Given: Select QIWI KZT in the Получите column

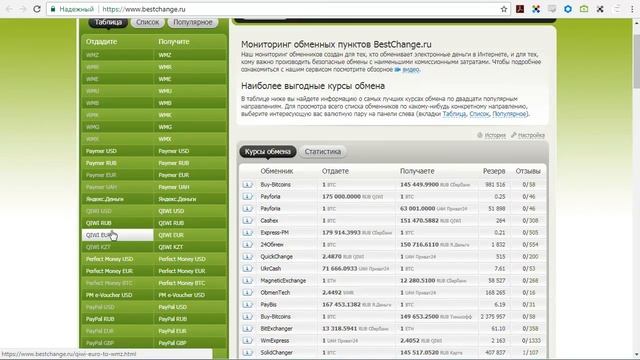Looking at the screenshot, I should (190, 247).
